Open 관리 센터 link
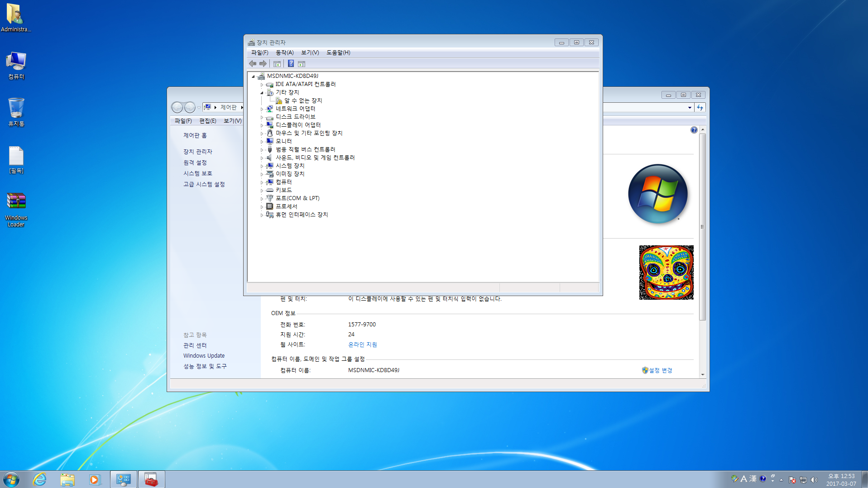This screenshot has height=488, width=868. click(x=195, y=345)
